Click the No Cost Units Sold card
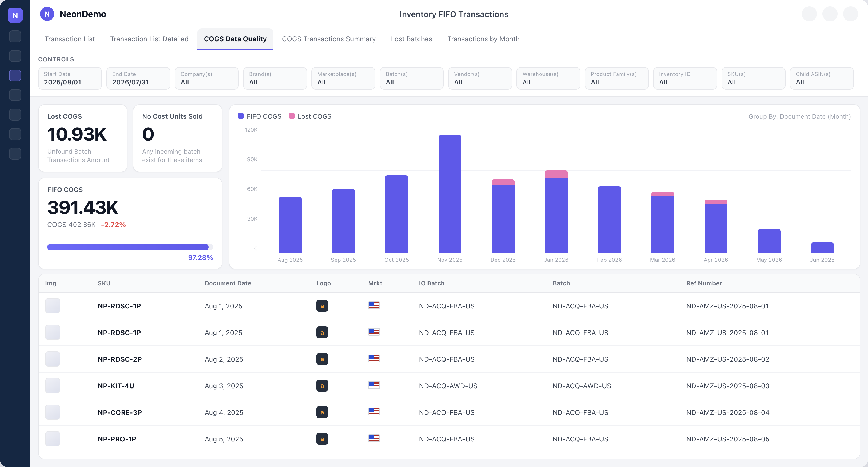Image resolution: width=868 pixels, height=467 pixels. click(178, 138)
